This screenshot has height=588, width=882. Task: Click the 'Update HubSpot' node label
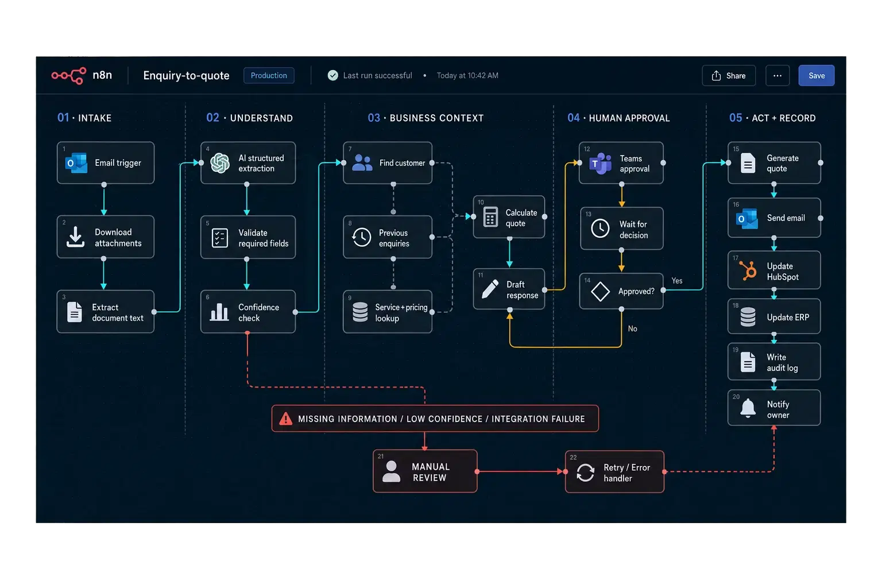(x=783, y=272)
